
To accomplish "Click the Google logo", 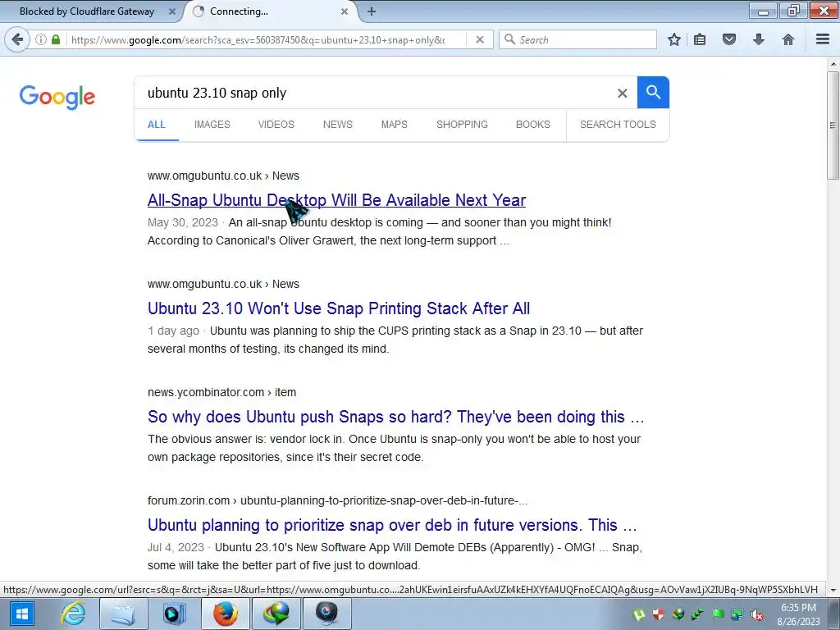I will 57,97.
